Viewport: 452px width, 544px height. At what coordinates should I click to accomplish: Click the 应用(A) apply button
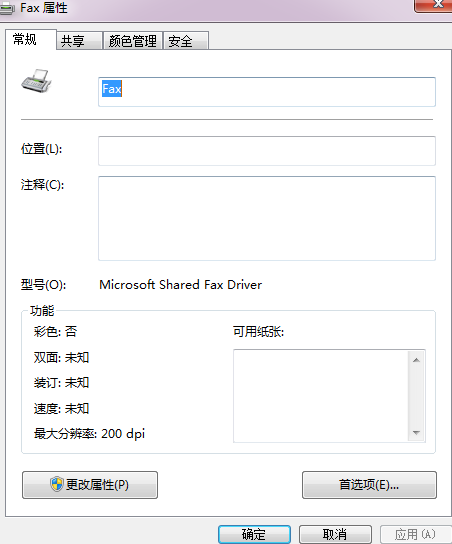coord(416,534)
